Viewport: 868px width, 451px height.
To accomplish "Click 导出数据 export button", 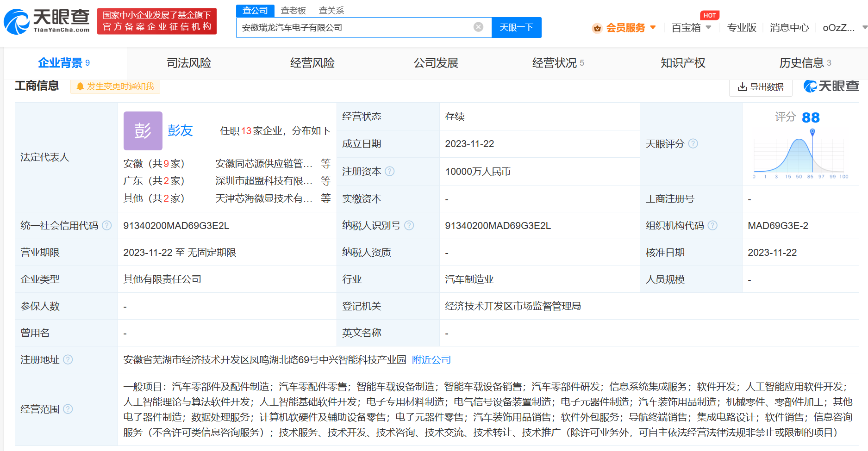I will (x=761, y=87).
